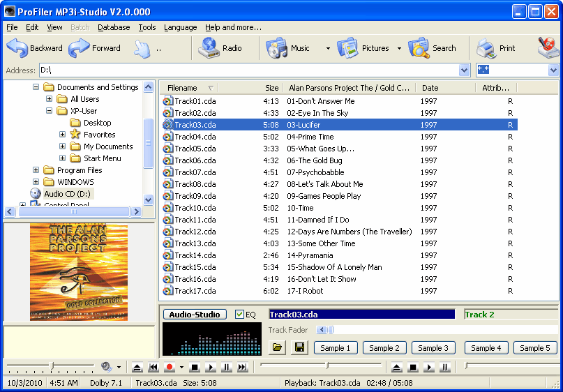Click the ProFiler eye icon in title bar
The image size is (563, 392).
point(10,12)
